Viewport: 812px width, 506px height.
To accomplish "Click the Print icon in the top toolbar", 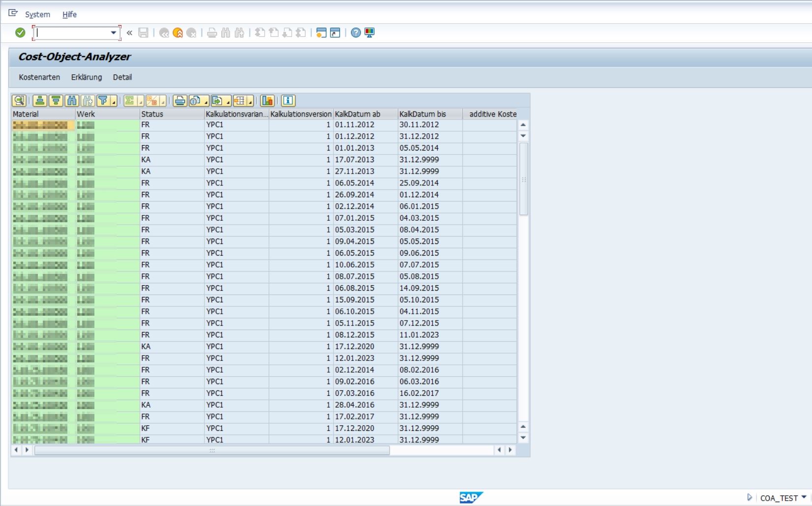I will click(212, 33).
